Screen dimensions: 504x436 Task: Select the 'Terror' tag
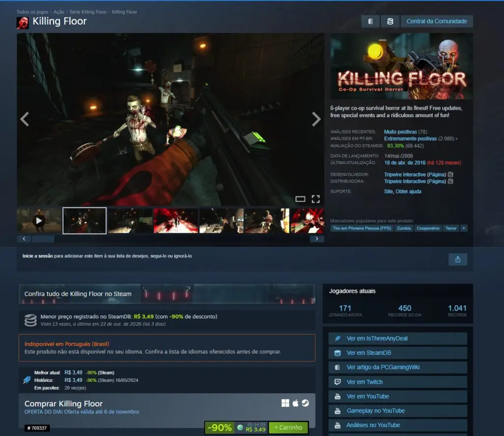click(x=451, y=228)
